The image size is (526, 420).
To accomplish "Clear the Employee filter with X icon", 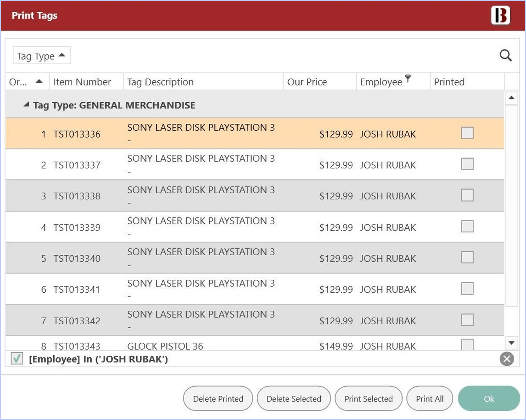I will (507, 359).
